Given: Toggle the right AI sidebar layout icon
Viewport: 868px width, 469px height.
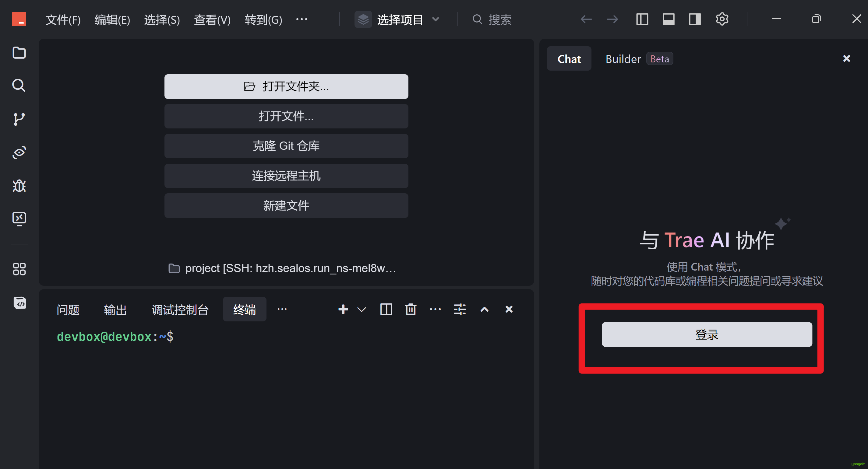Looking at the screenshot, I should coord(694,19).
